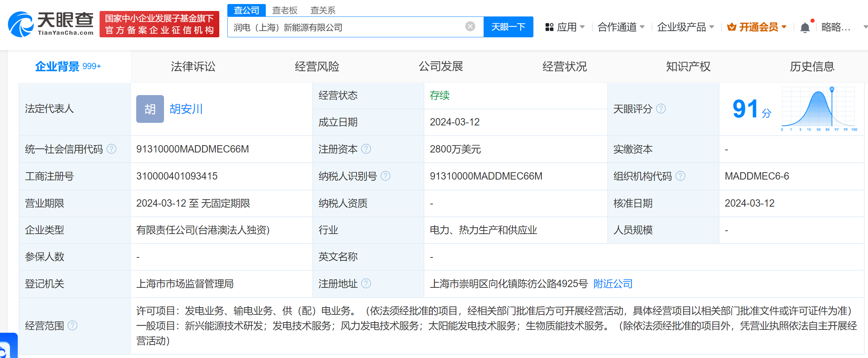868x358 pixels.
Task: Click the help icon beside 天眼评分
Action: click(x=661, y=109)
